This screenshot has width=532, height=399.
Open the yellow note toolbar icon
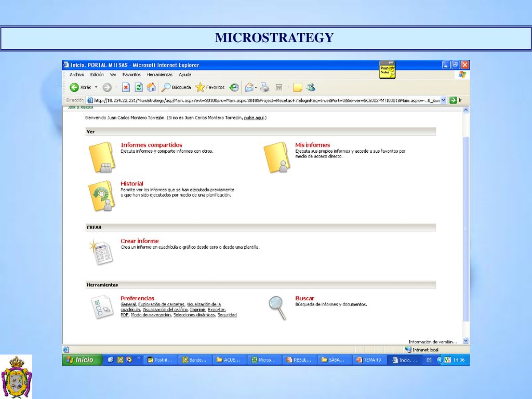pyautogui.click(x=298, y=87)
